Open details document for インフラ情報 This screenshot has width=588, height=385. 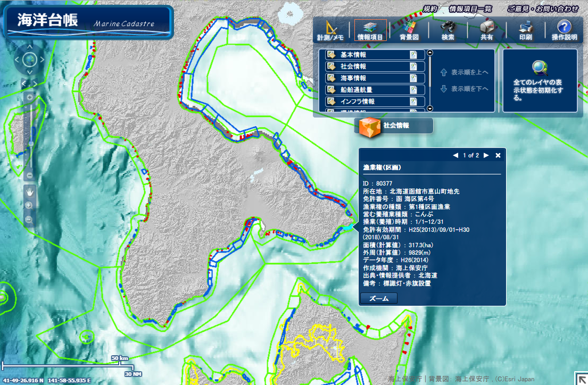coord(413,102)
